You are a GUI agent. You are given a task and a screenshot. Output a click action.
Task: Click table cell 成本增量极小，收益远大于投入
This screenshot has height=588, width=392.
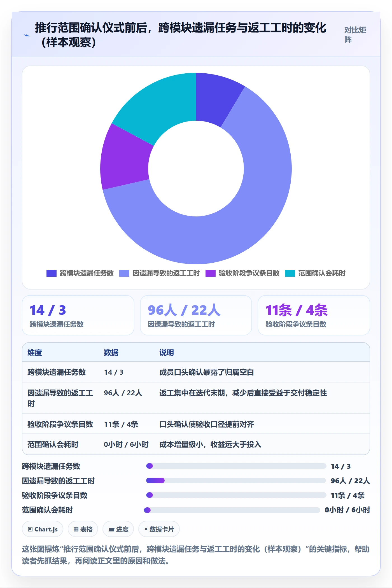pos(210,444)
